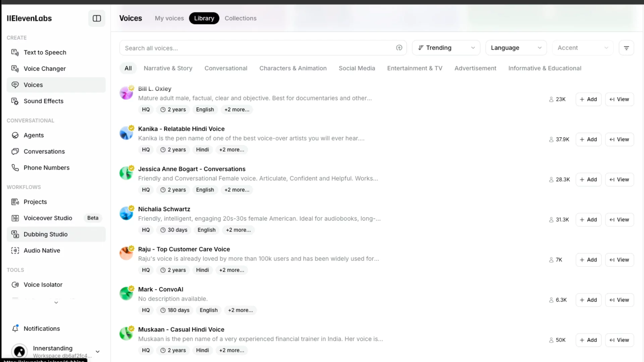Go to the Agents section
Screen dimensions: 644x362
tap(34, 135)
